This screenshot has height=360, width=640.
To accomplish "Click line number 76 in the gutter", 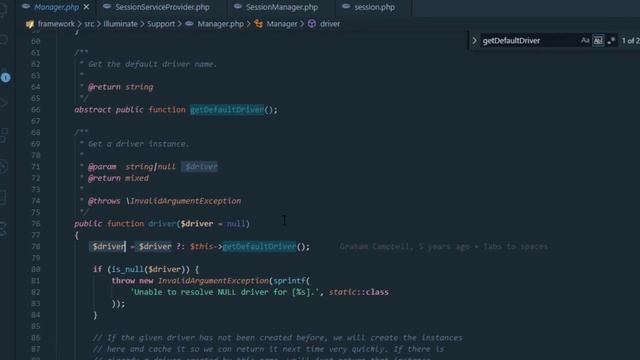I will 36,224.
